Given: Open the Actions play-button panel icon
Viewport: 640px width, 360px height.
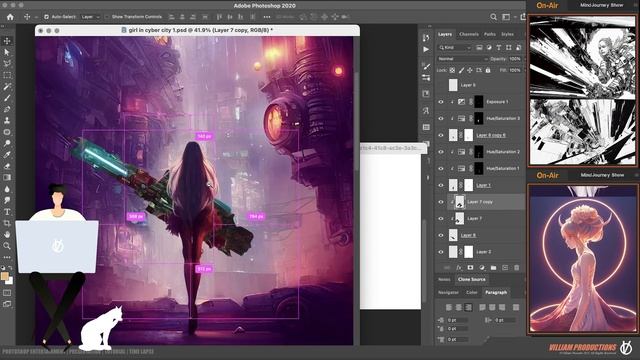Looking at the screenshot, I should [426, 49].
